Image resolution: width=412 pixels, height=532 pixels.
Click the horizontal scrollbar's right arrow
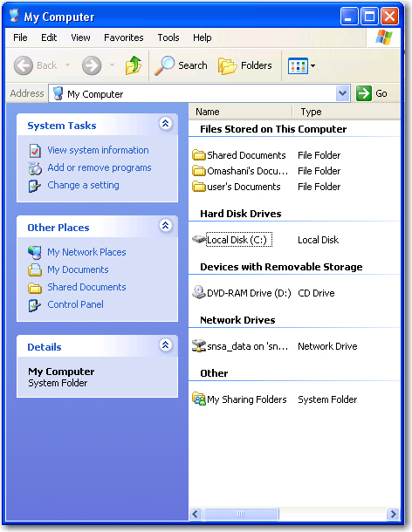(x=393, y=514)
